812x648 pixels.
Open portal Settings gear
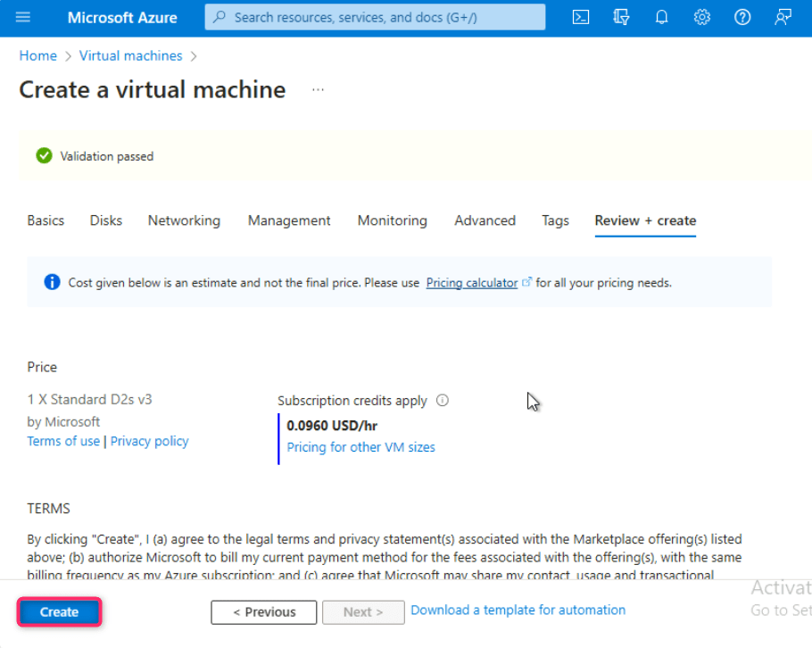click(702, 17)
